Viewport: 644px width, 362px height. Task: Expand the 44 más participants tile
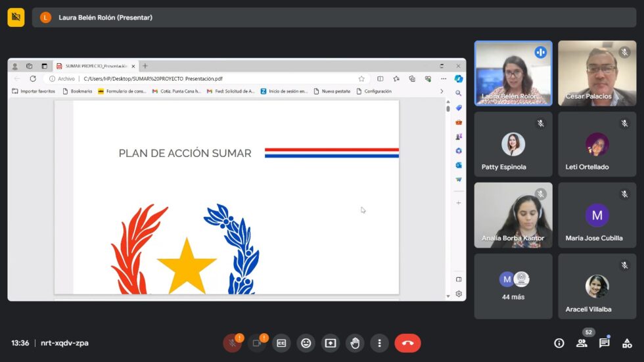point(513,286)
